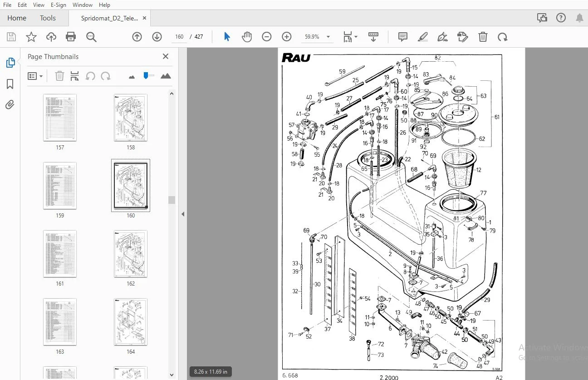Image resolution: width=588 pixels, height=380 pixels.
Task: Rotate thumbnail pages counterclockwise
Action: (90, 76)
